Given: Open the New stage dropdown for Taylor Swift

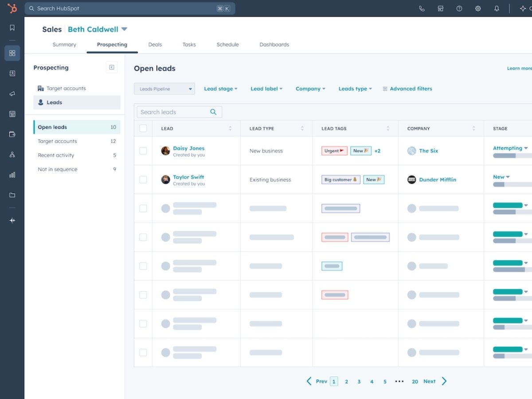Looking at the screenshot, I should click(x=501, y=177).
